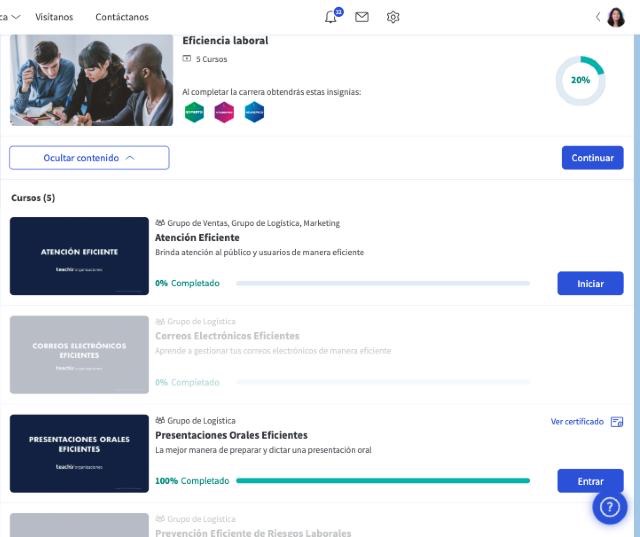Image resolution: width=640 pixels, height=537 pixels.
Task: Open the messages envelope icon
Action: [x=362, y=17]
